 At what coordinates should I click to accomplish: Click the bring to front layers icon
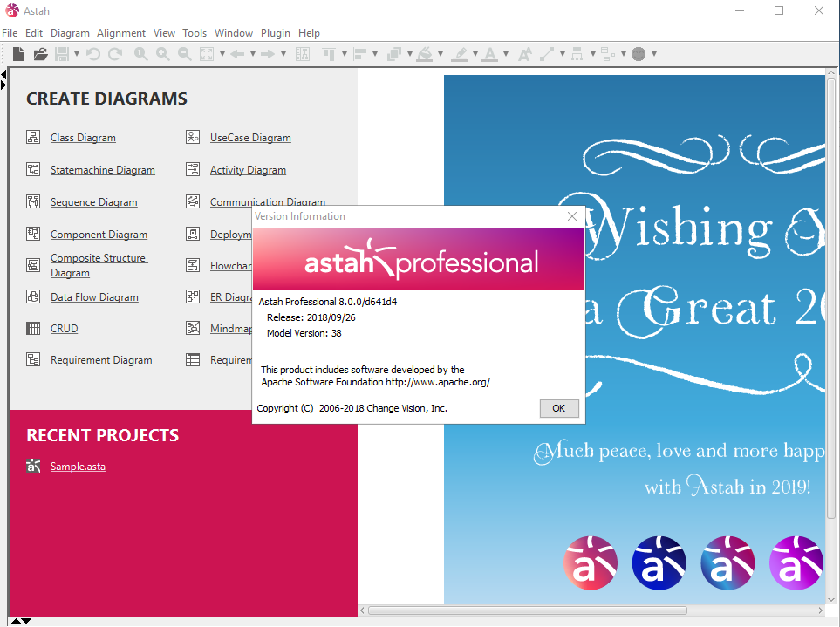click(x=394, y=53)
